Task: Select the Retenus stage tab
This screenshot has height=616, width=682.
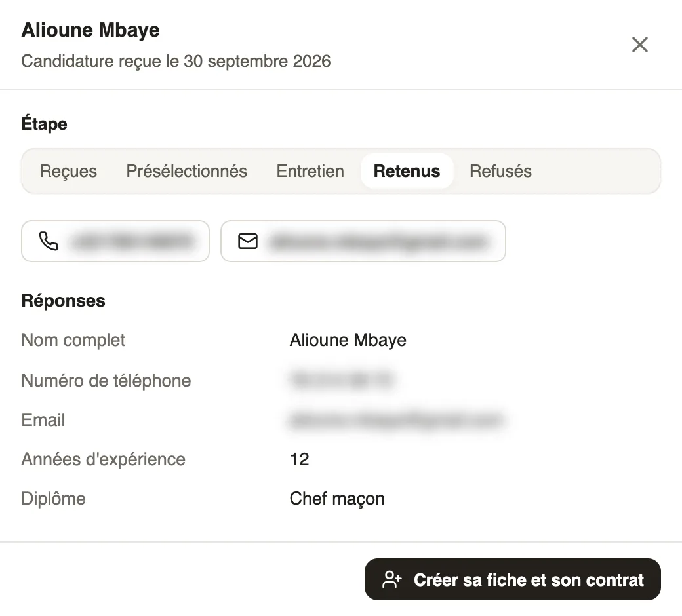Action: tap(407, 171)
